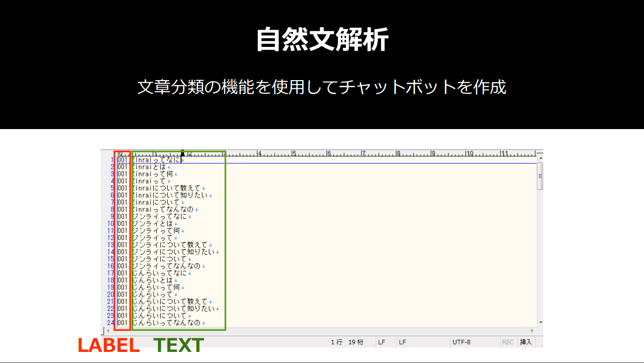Click line 15 text 'ジンライについて'

tap(159, 259)
